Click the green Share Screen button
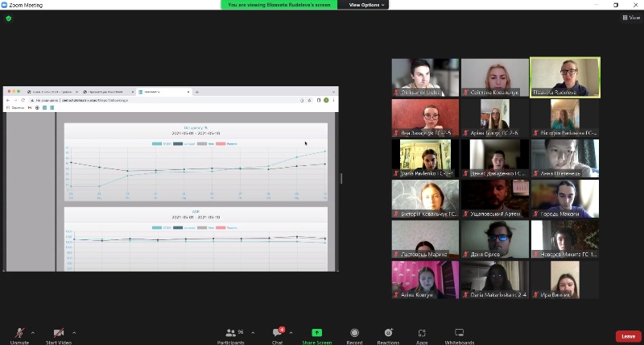 (316, 335)
